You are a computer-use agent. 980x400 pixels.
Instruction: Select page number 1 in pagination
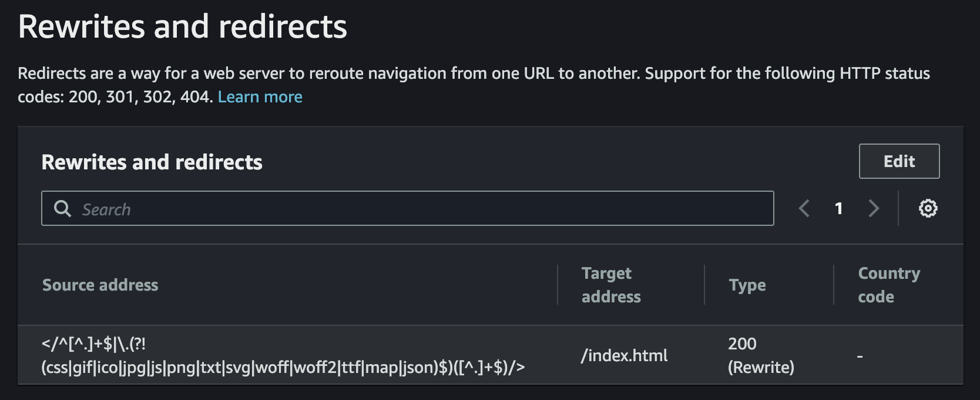(838, 208)
